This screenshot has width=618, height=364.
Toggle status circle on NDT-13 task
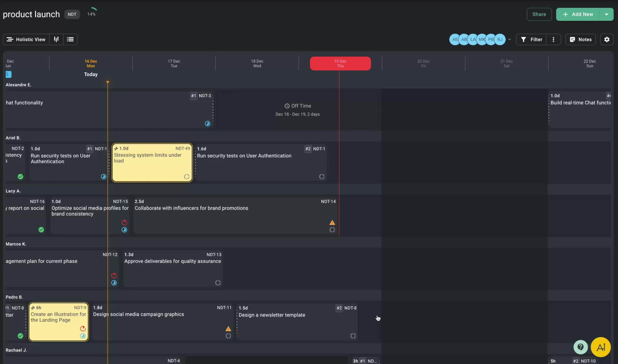point(218,283)
